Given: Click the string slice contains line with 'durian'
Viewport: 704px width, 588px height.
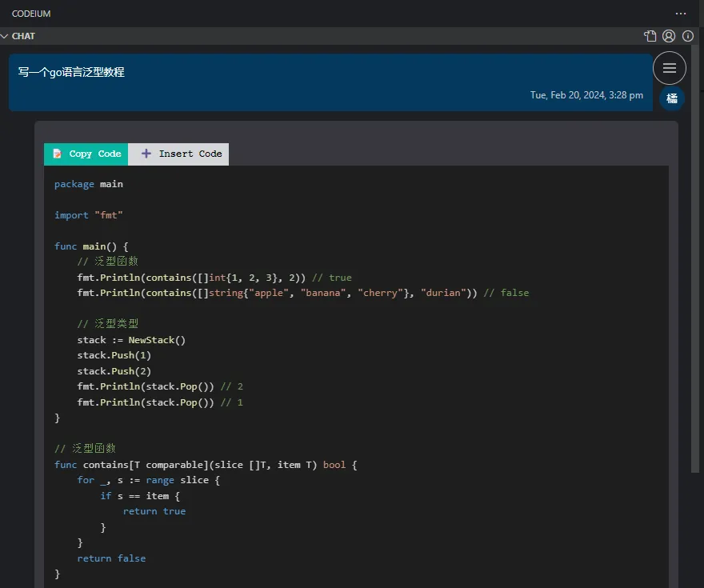Looking at the screenshot, I should pyautogui.click(x=303, y=293).
